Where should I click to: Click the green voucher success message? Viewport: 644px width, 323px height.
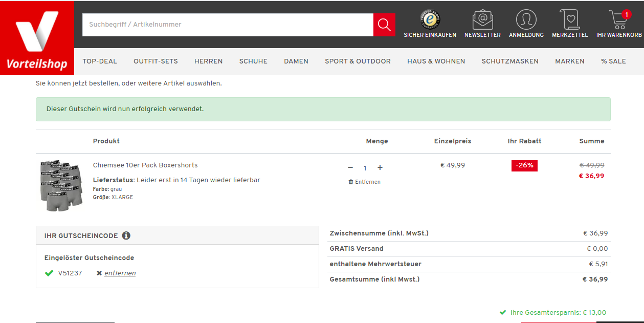(x=323, y=109)
